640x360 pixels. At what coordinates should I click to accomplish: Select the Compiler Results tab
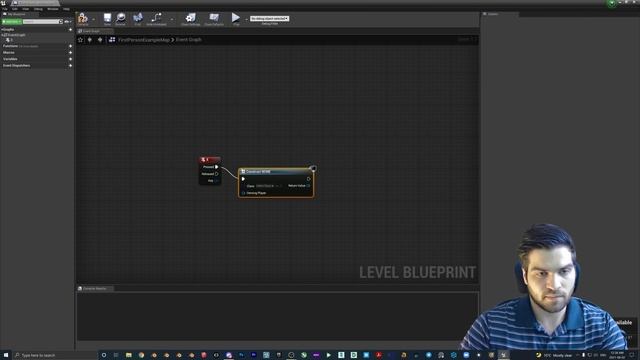[95, 289]
